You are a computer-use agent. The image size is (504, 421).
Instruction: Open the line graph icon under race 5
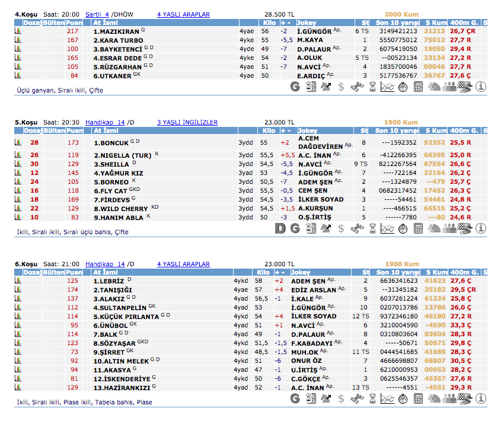pyautogui.click(x=387, y=228)
